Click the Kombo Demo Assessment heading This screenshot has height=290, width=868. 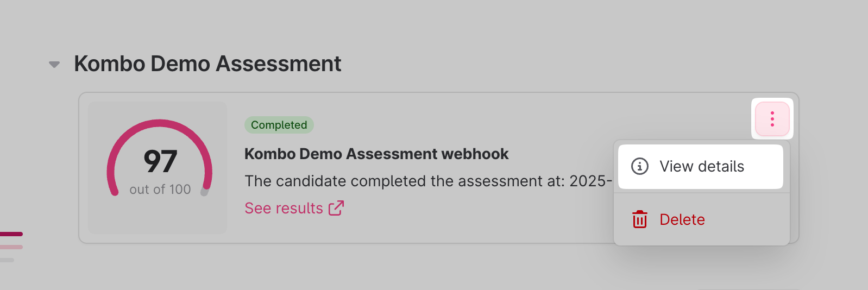point(207,64)
